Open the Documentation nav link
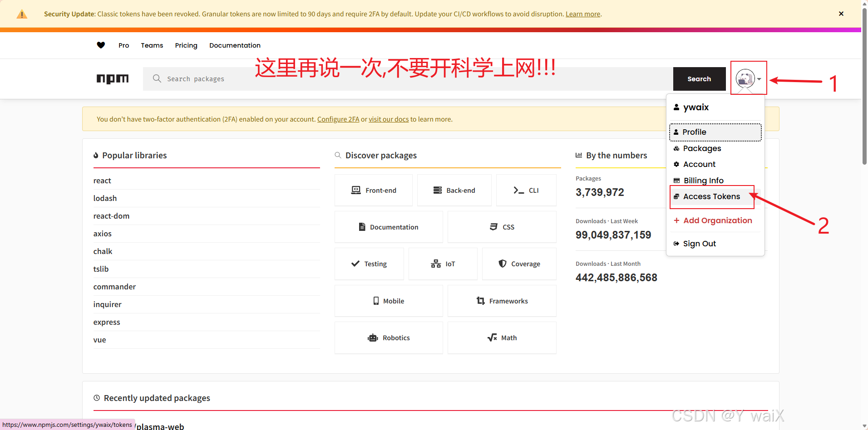The image size is (868, 430). (x=235, y=45)
